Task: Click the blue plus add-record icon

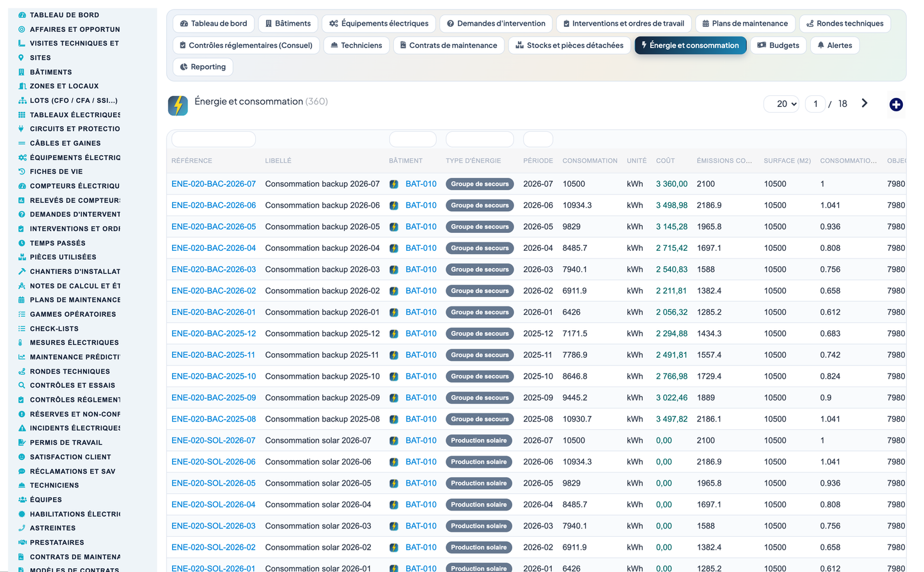Action: pos(896,104)
